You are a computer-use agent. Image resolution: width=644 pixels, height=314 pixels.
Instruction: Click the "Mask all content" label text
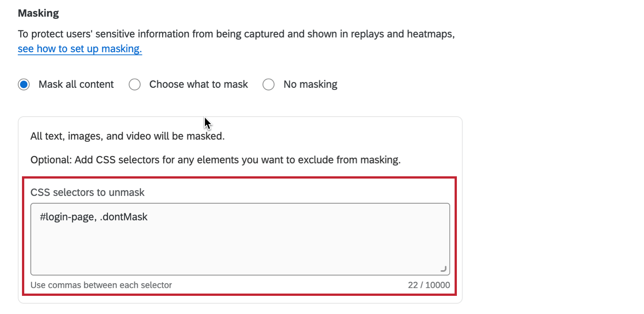click(x=76, y=84)
